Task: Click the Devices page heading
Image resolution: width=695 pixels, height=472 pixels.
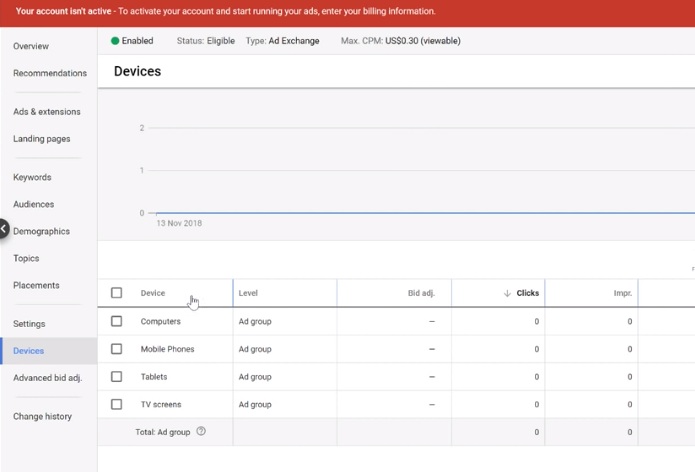Action: click(137, 71)
